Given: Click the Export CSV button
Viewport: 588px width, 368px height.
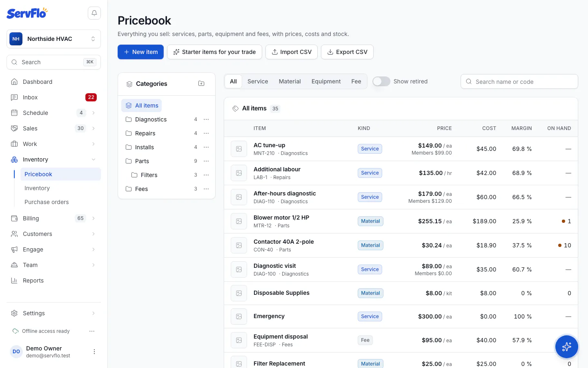Looking at the screenshot, I should point(347,52).
